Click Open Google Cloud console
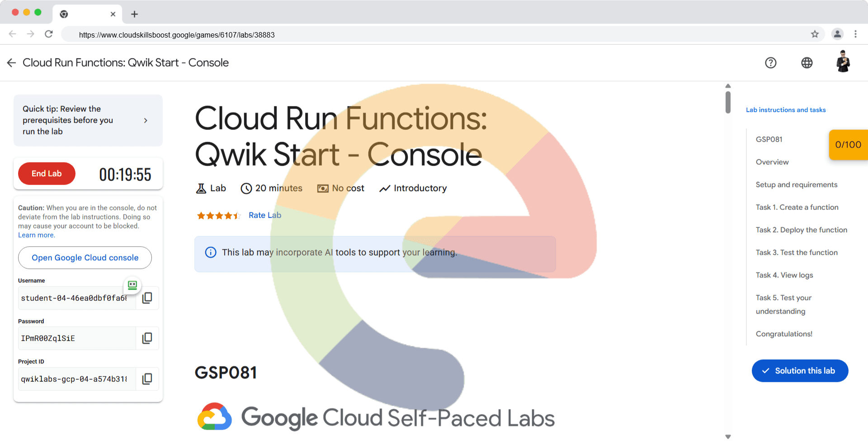 [85, 258]
